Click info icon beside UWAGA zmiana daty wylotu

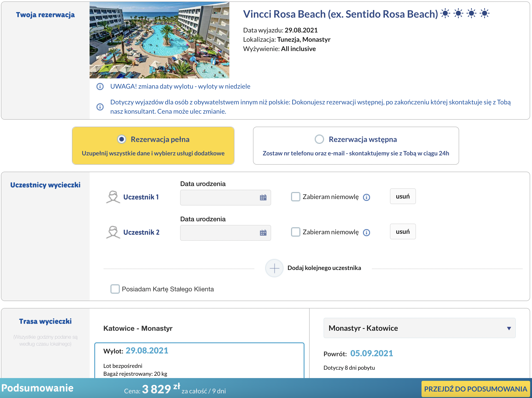tap(100, 87)
